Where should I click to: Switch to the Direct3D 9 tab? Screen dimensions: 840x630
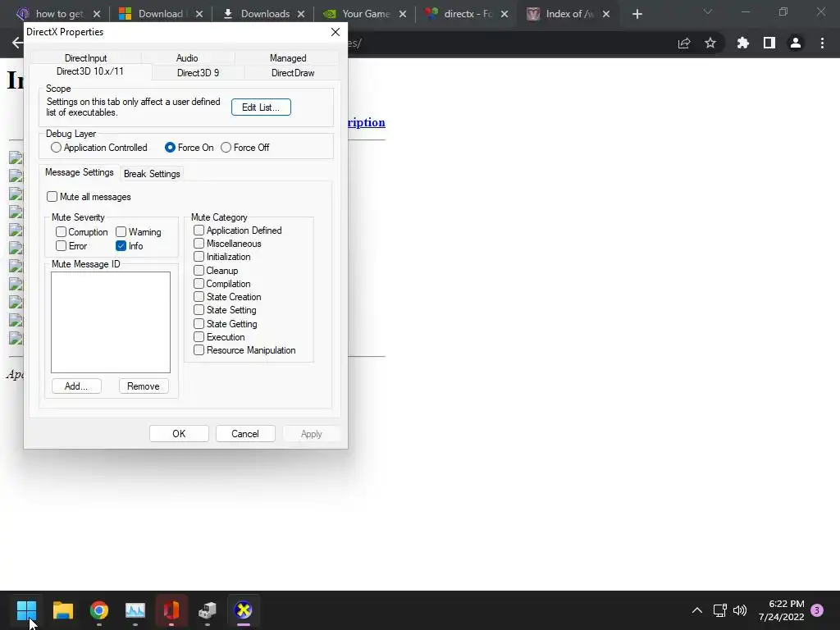click(x=199, y=73)
